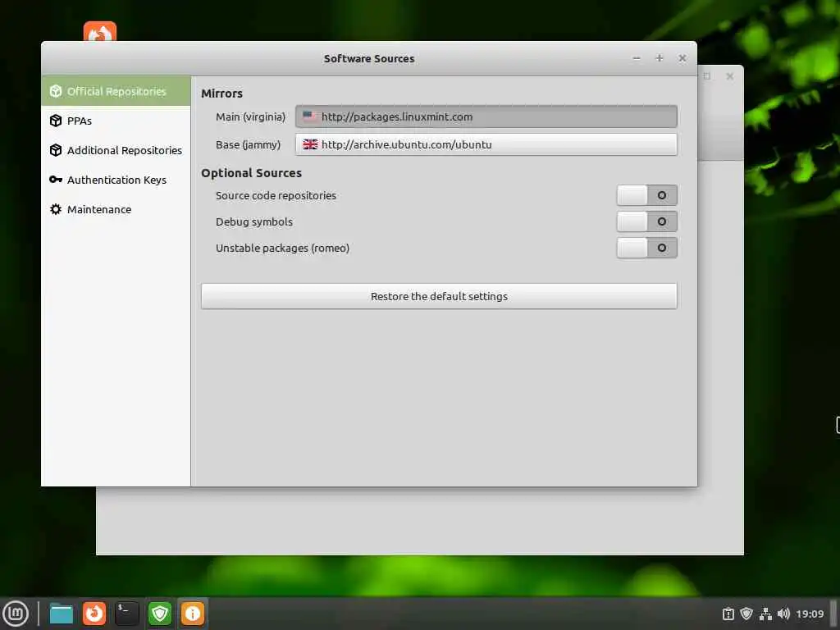This screenshot has width=840, height=630.
Task: Open the clock showing 19:09
Action: pos(810,614)
